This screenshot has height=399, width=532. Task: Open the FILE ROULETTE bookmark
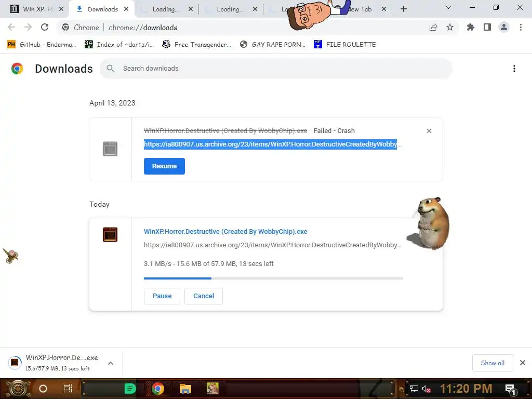(x=345, y=45)
